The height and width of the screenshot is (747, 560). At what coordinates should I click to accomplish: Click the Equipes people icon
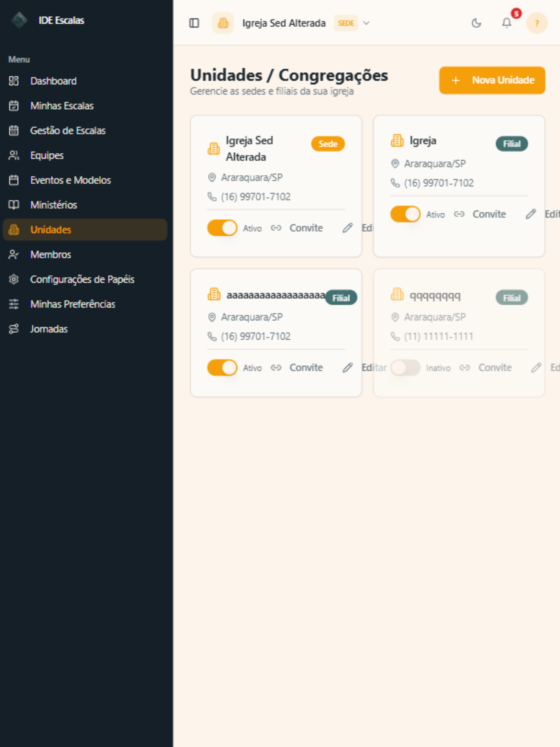tap(14, 155)
